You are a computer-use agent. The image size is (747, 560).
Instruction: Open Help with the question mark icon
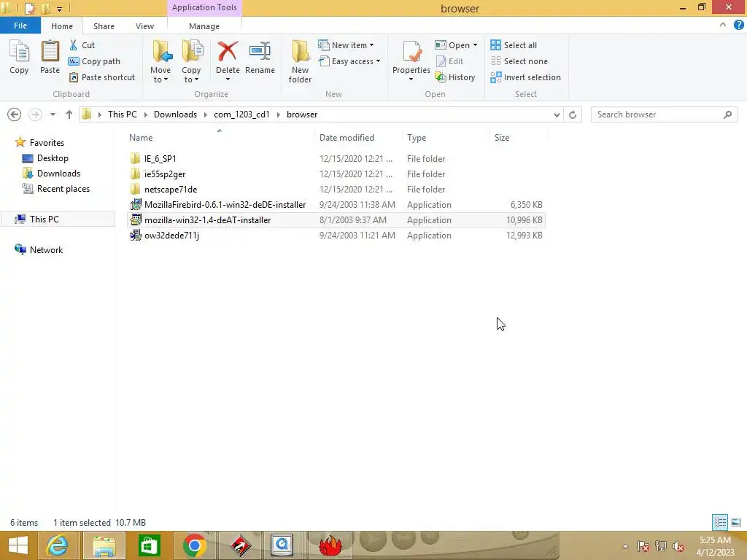(738, 26)
